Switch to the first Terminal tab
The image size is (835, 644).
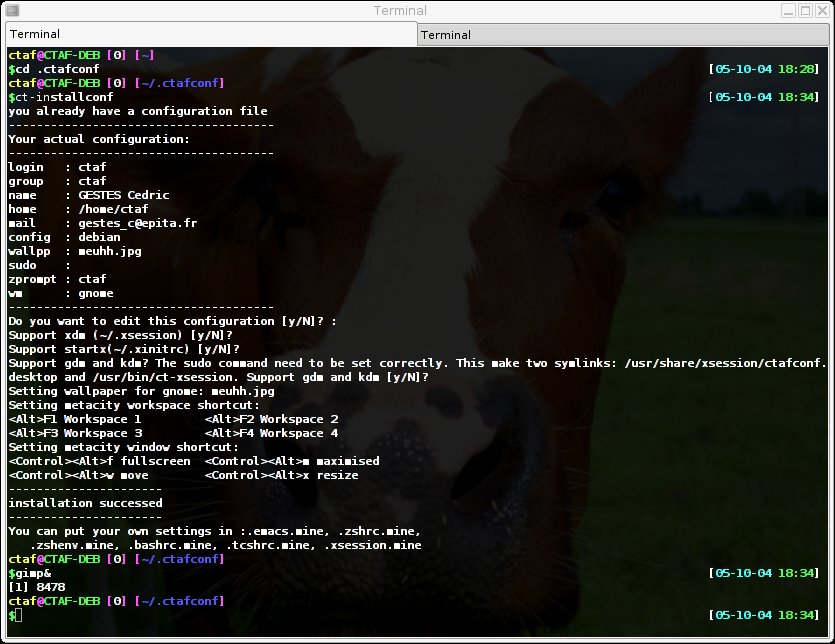[x=208, y=34]
